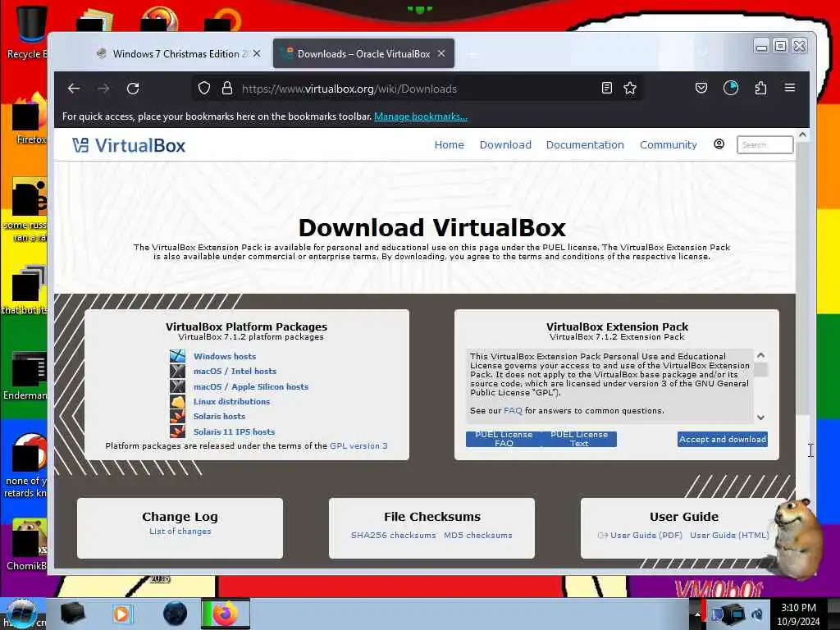The height and width of the screenshot is (630, 840).
Task: Open the MD5 checksums link
Action: pyautogui.click(x=478, y=535)
